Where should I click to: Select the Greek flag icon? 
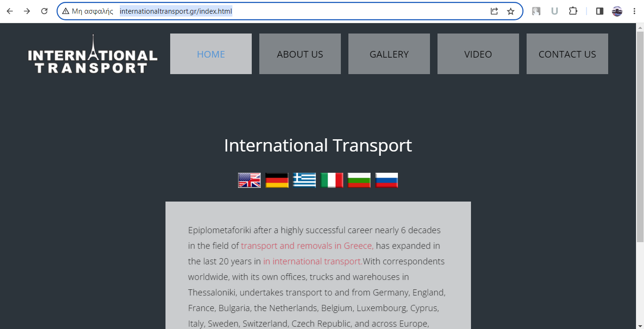click(304, 180)
